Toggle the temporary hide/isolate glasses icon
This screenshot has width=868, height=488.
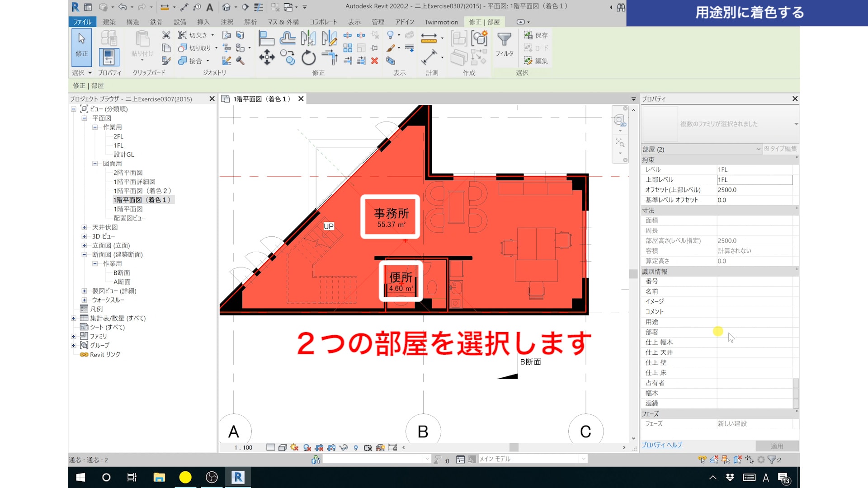(x=343, y=447)
